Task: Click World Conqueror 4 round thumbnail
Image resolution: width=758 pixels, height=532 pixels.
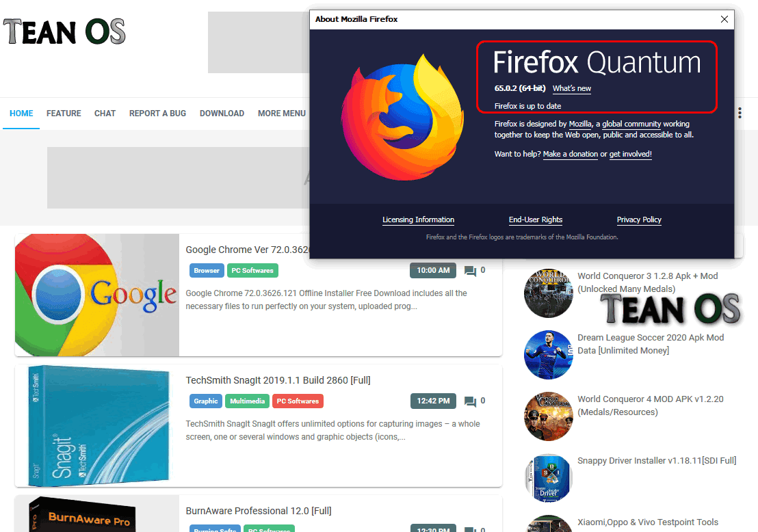Action: (548, 416)
